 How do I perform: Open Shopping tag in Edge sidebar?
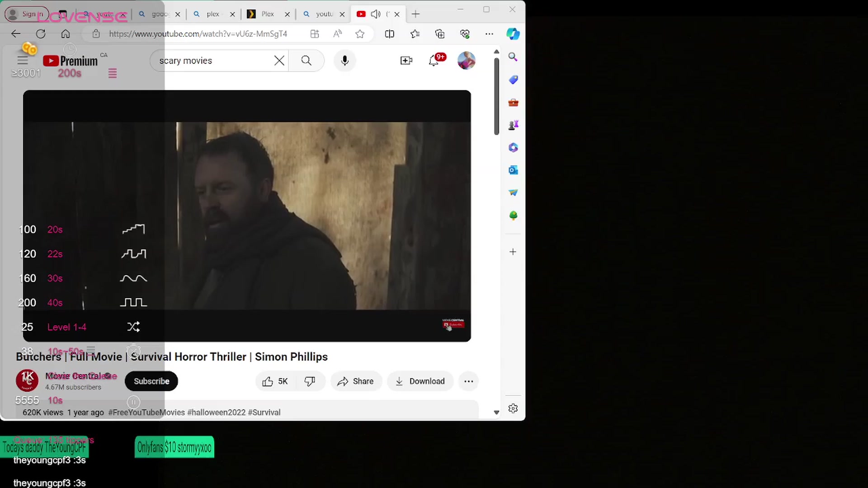(x=513, y=80)
